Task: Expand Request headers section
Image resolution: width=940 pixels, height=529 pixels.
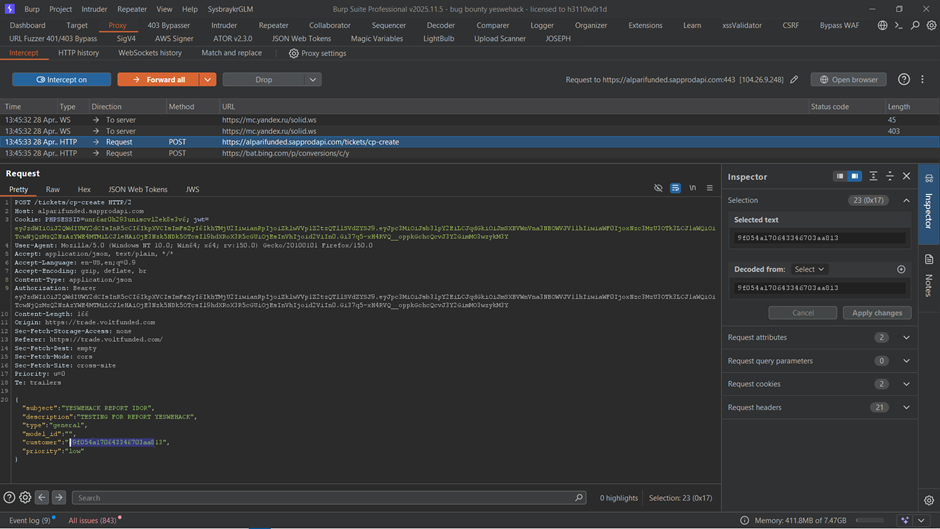Action: (x=906, y=407)
